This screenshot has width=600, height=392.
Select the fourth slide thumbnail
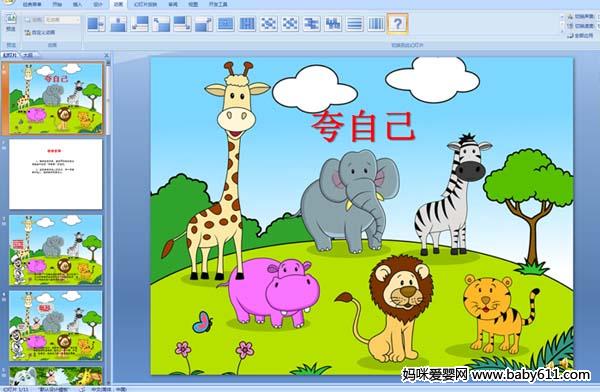(56, 326)
